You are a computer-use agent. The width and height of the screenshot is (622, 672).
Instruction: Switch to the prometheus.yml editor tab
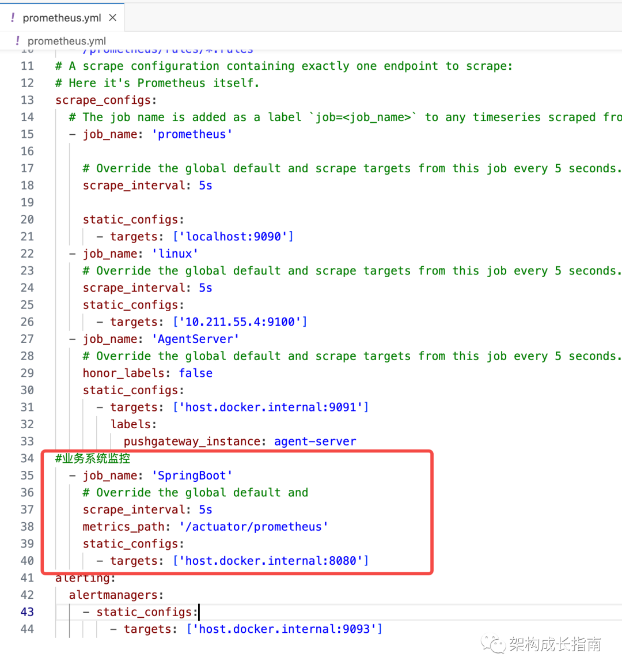tap(62, 17)
